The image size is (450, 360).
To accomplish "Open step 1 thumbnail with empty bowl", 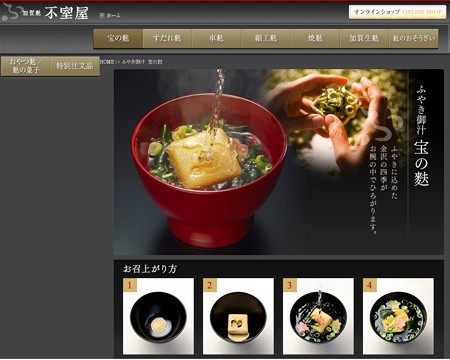I will [x=158, y=316].
